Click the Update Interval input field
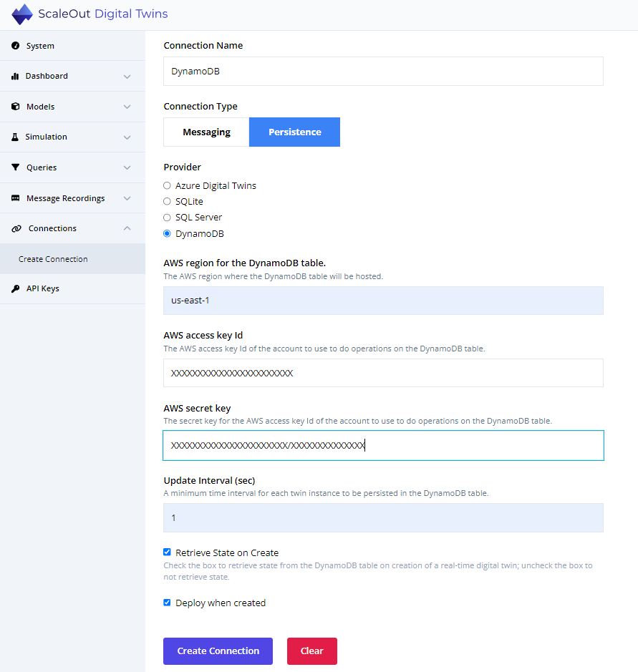Screen dimensions: 638x672 pyautogui.click(x=383, y=517)
